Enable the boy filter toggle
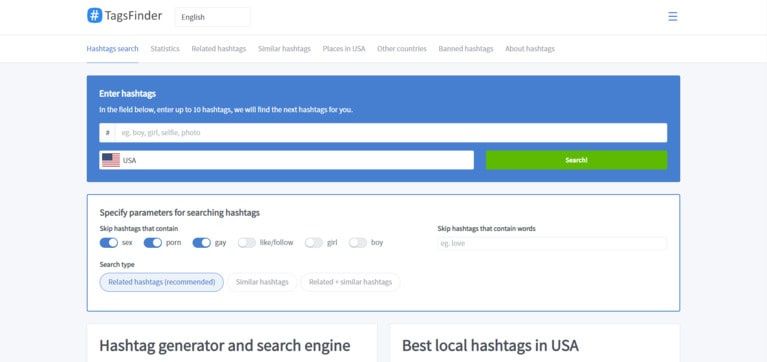This screenshot has height=362, width=767. tap(358, 243)
